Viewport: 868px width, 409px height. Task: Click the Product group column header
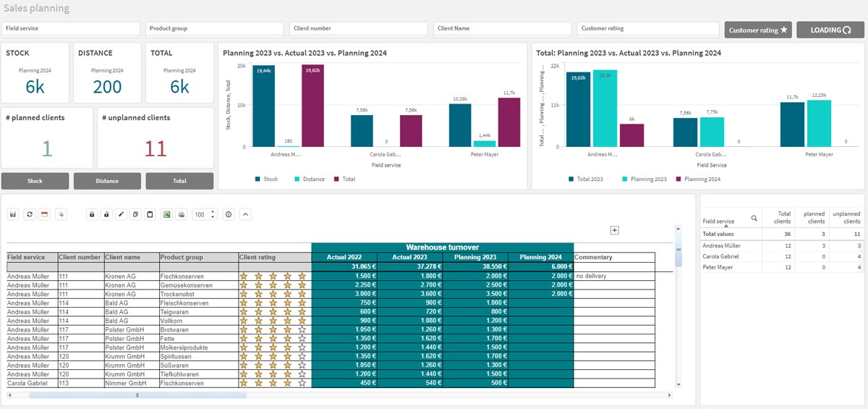click(x=199, y=257)
